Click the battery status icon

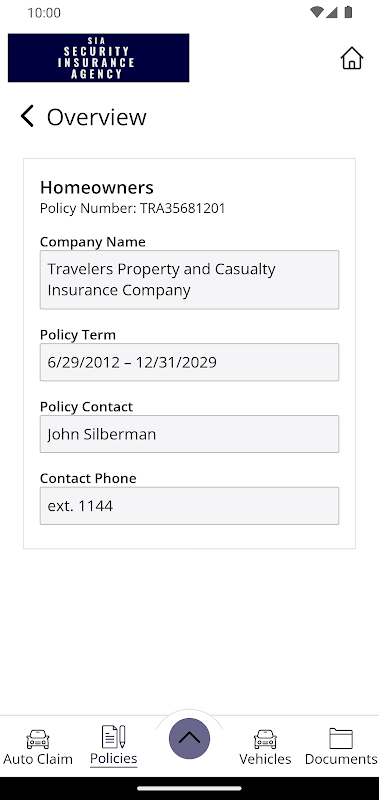348,12
